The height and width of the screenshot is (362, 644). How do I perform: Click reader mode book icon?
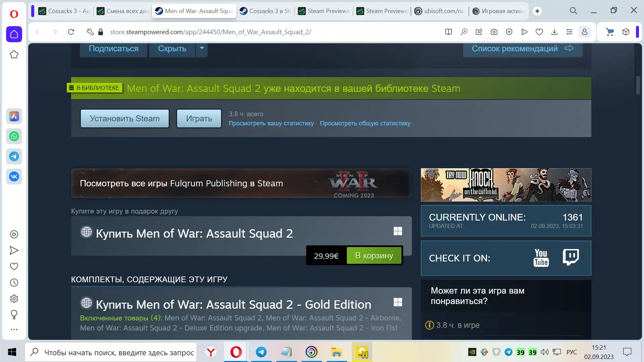click(448, 32)
